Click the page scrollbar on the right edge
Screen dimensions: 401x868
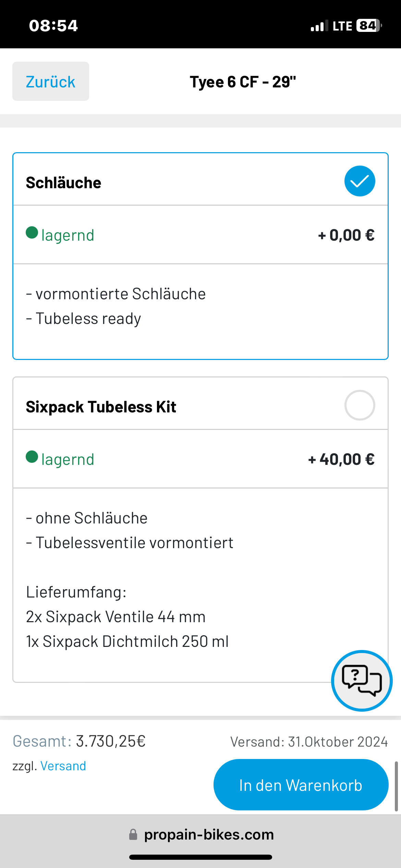click(x=396, y=786)
